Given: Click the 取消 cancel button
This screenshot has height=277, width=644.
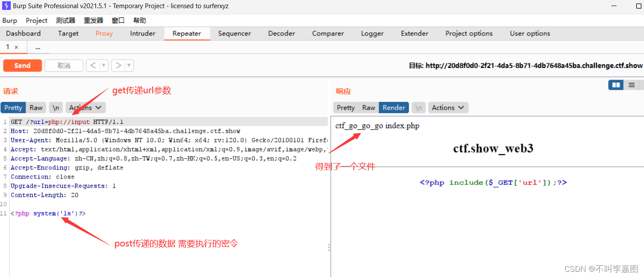Looking at the screenshot, I should pos(64,65).
